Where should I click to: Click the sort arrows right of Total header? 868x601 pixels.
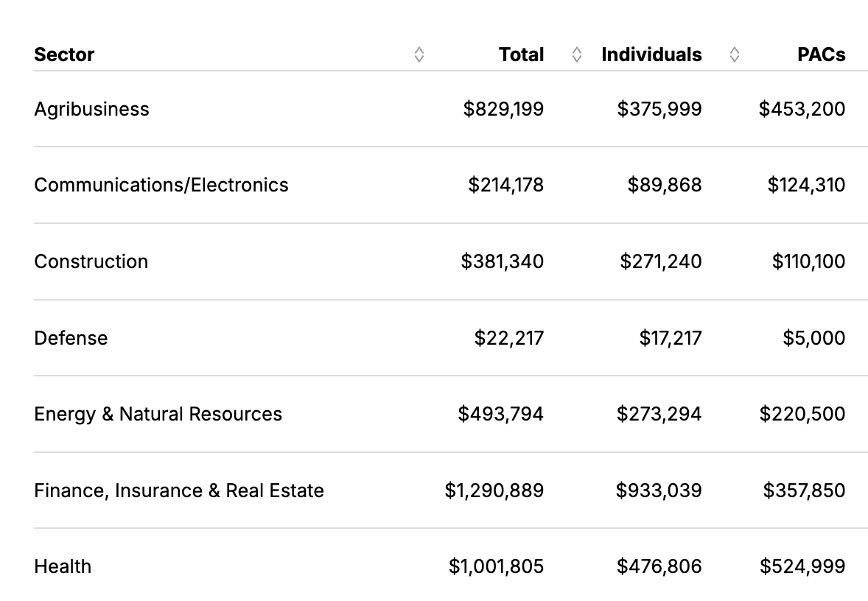pyautogui.click(x=577, y=55)
